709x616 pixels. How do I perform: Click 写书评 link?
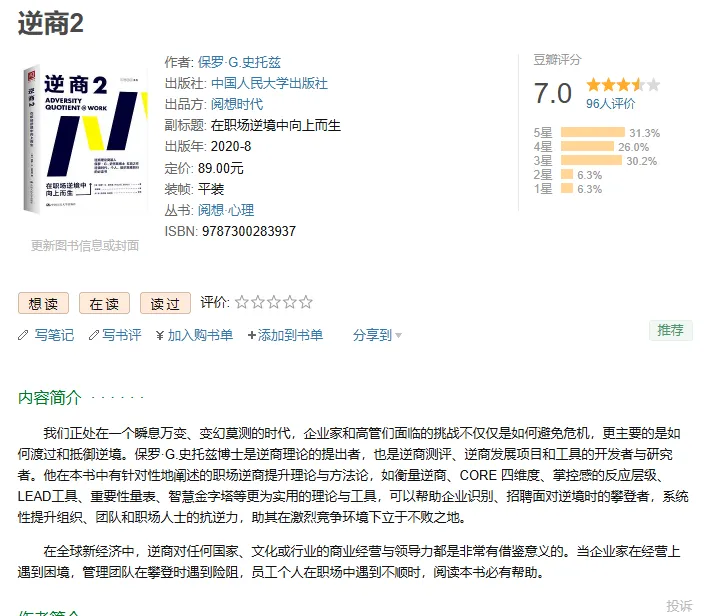[122, 335]
